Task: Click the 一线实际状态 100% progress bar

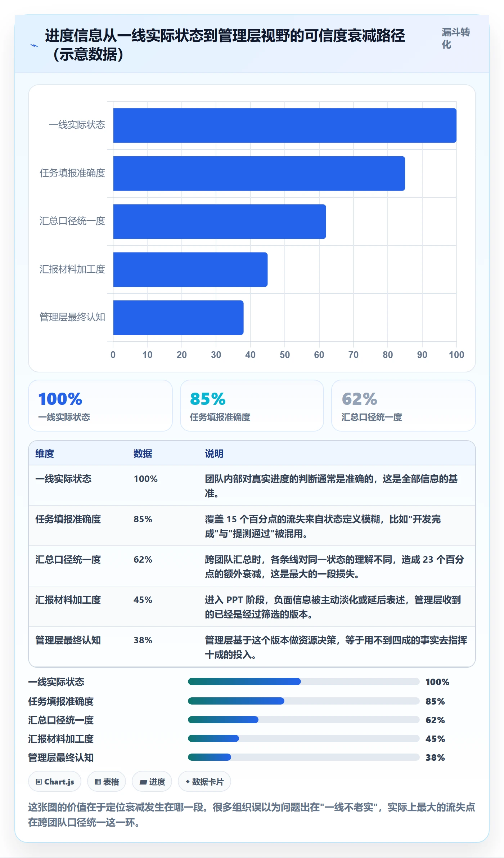Action: pyautogui.click(x=304, y=682)
